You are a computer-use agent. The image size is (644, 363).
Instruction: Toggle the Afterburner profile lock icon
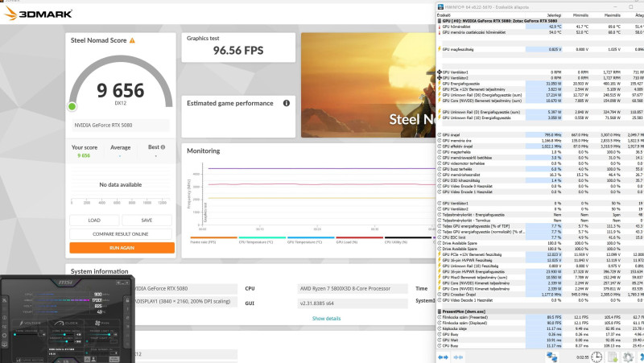click(128, 300)
